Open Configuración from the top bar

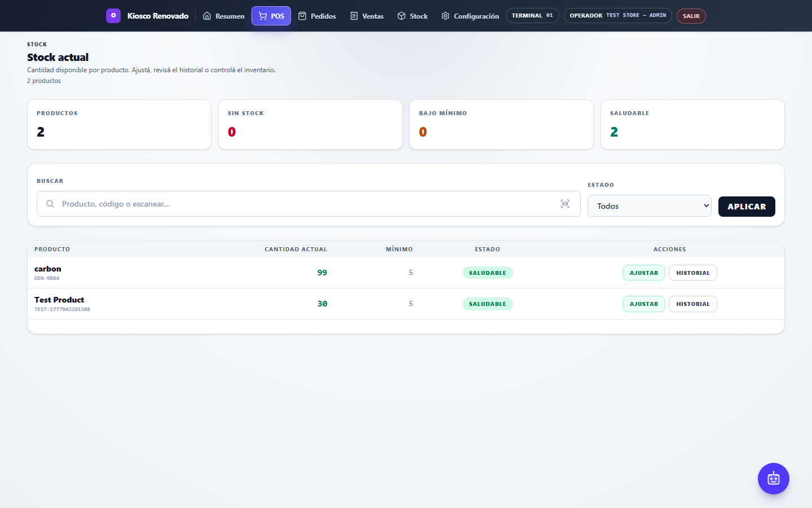pyautogui.click(x=470, y=16)
